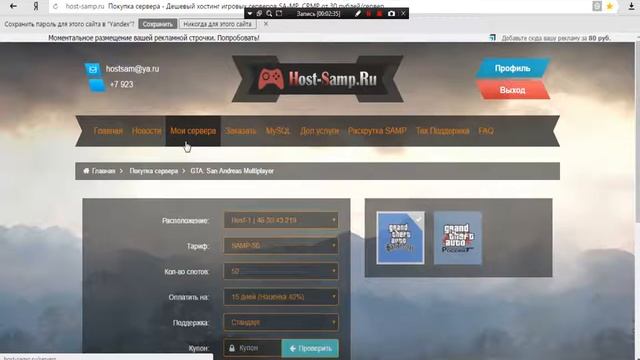Click the phone icon near +7 923

97,85
